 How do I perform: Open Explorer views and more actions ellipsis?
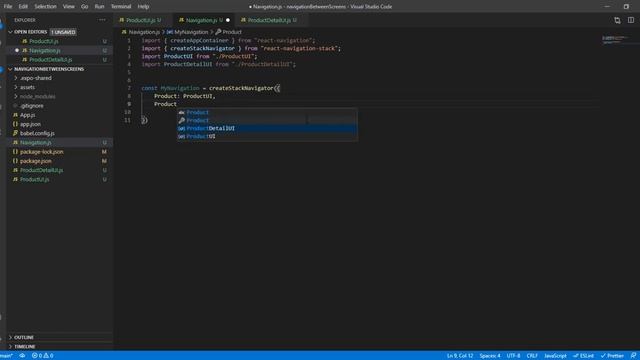pyautogui.click(x=102, y=20)
